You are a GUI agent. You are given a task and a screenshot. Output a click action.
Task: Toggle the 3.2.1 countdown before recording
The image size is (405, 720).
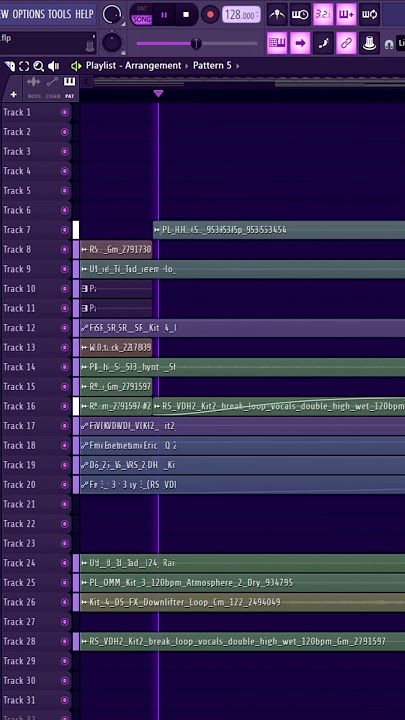[x=323, y=15]
